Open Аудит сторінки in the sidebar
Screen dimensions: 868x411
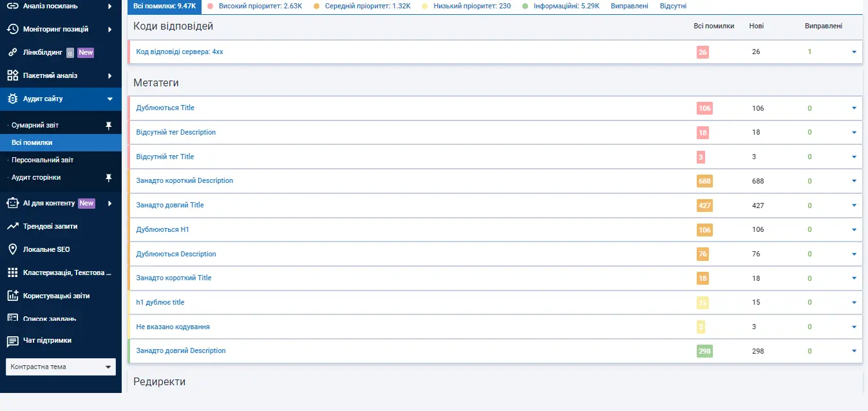36,177
